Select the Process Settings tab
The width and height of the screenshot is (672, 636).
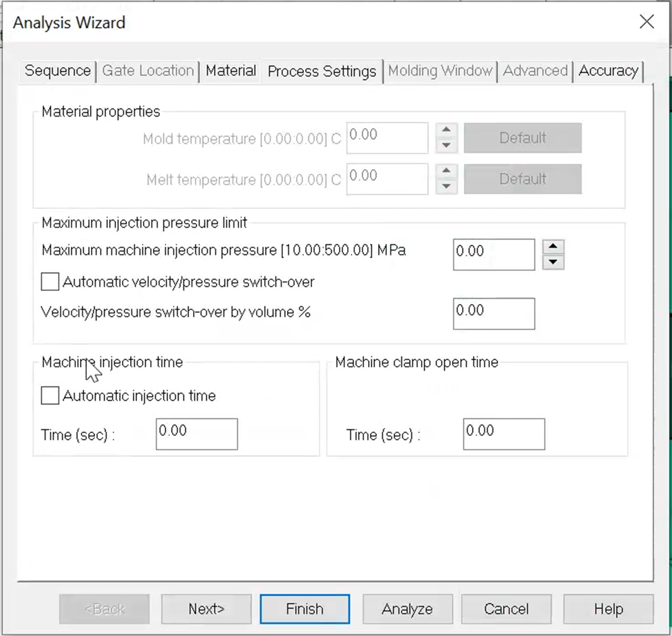pos(321,71)
